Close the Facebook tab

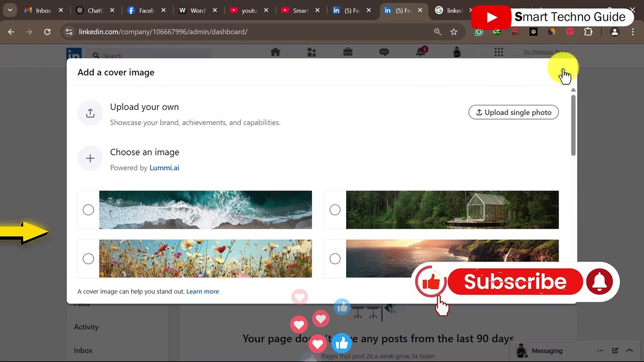164,10
